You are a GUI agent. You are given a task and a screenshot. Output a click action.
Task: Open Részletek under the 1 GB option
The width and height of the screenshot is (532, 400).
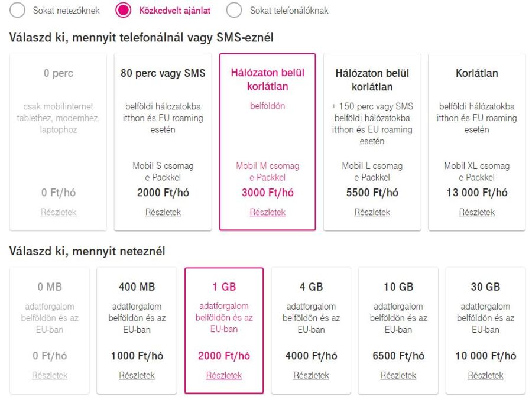pos(224,375)
